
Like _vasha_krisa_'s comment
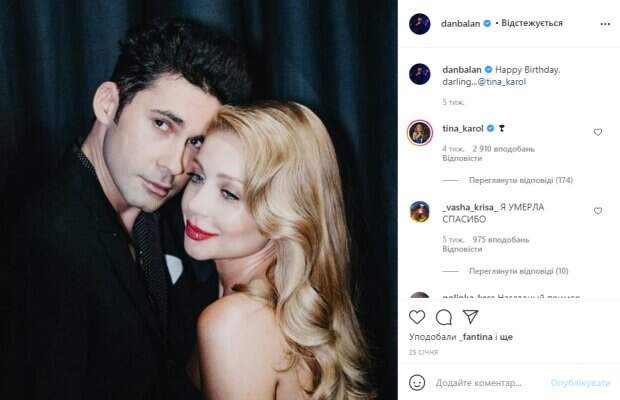point(598,211)
